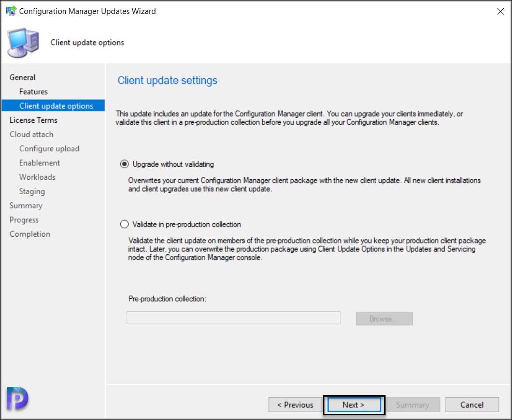
Task: Click the Configuration Manager title bar icon
Action: pos(11,11)
